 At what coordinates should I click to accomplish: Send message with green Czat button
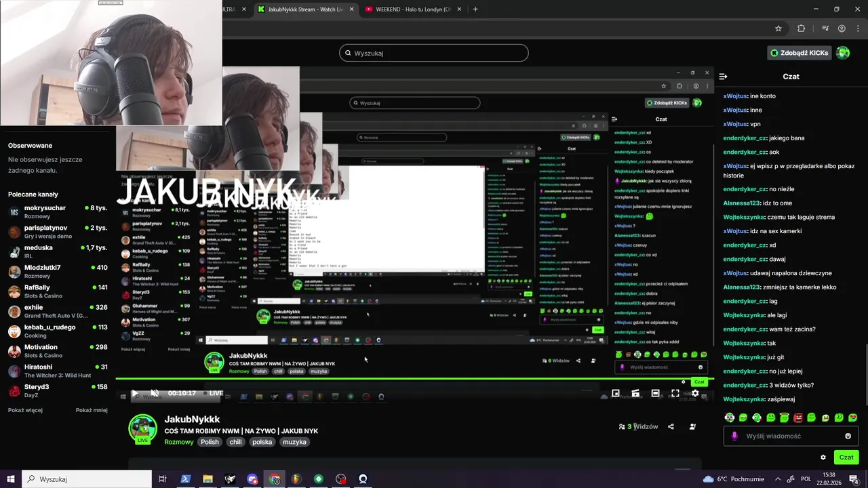[846, 457]
